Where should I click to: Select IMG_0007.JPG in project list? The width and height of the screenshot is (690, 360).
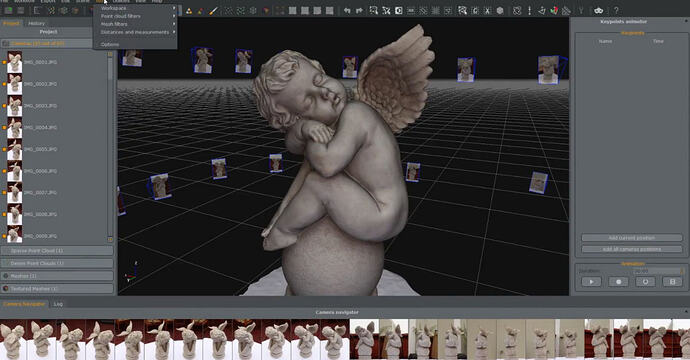(40, 193)
